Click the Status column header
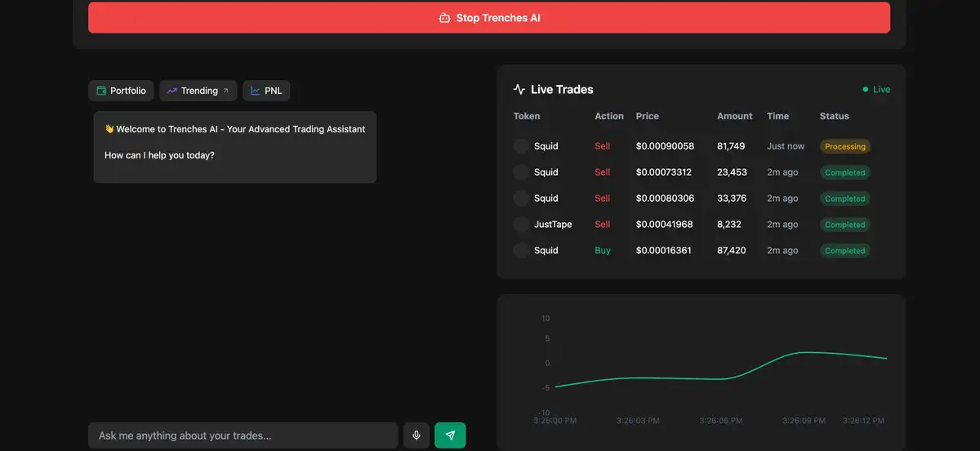Viewport: 980px width, 451px height. pos(834,116)
